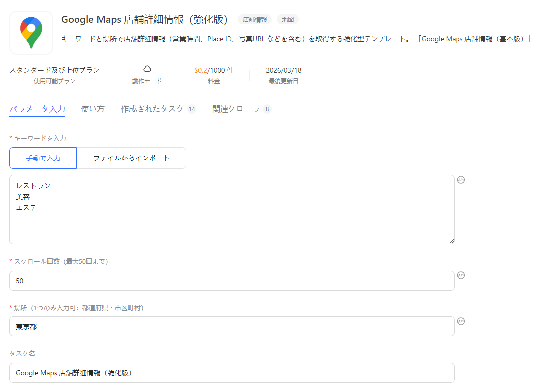Screen dimensions: 533x392
Task: Click the $0.2/1000 件 price text
Action: (214, 70)
